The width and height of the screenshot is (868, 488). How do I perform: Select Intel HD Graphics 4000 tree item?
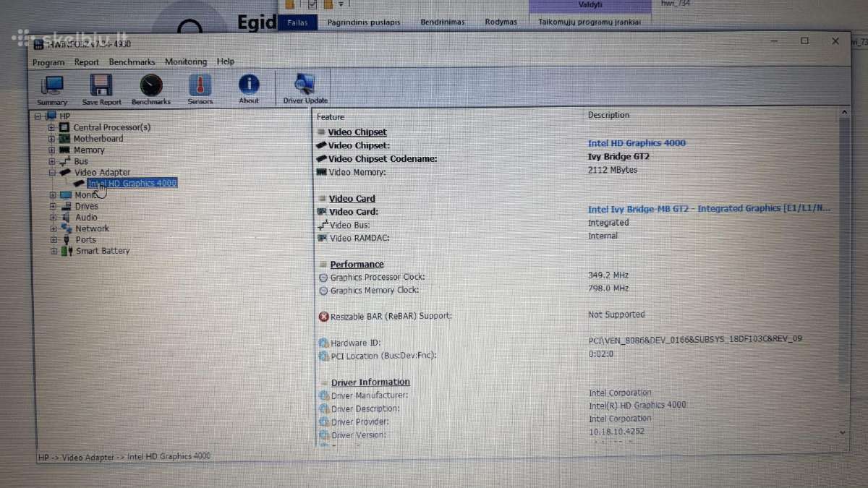[x=132, y=184]
